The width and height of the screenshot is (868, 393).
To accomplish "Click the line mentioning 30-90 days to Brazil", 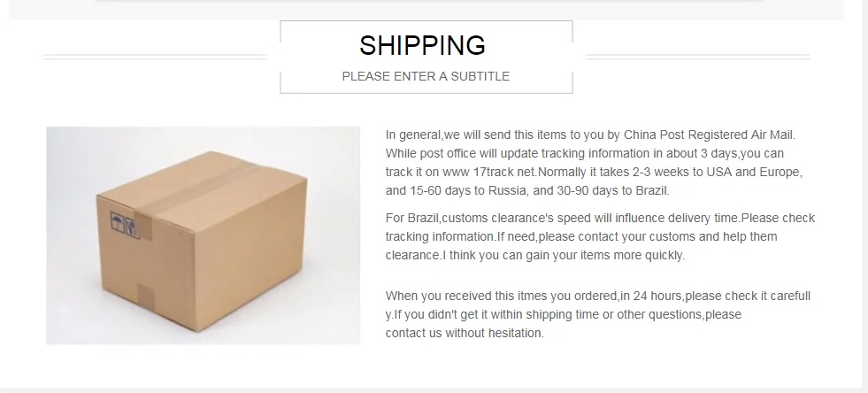I will click(x=527, y=191).
